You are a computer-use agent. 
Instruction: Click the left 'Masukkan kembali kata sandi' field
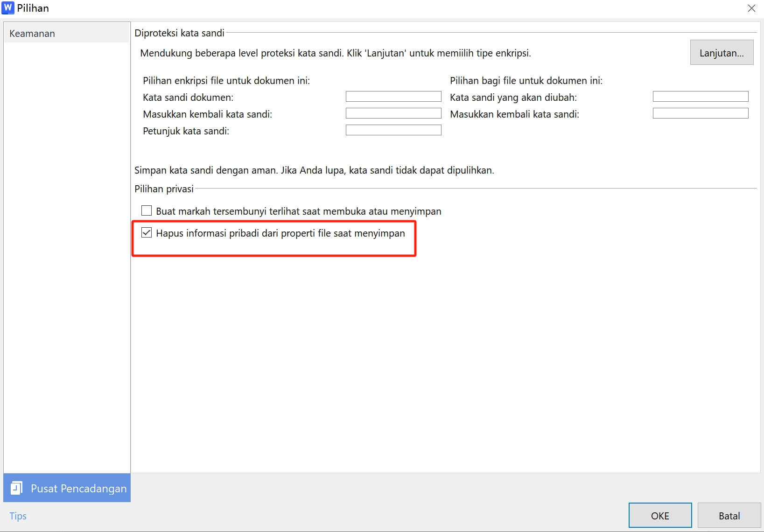click(x=393, y=113)
